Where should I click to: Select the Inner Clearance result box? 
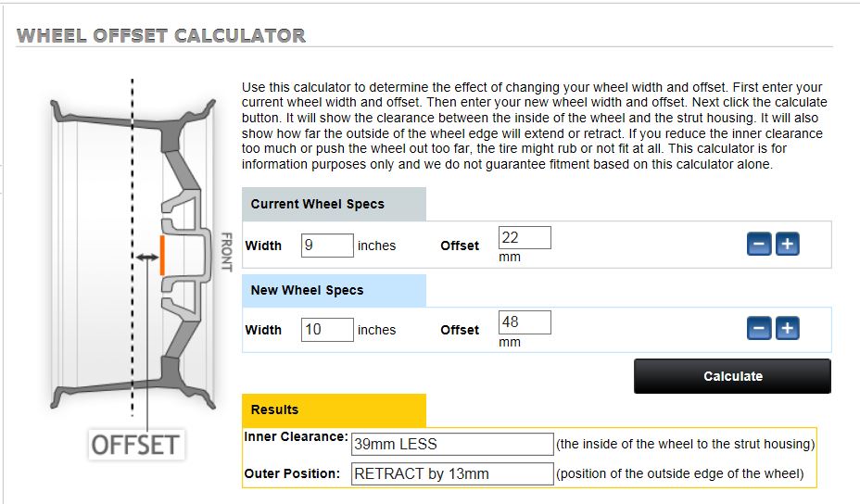(451, 444)
